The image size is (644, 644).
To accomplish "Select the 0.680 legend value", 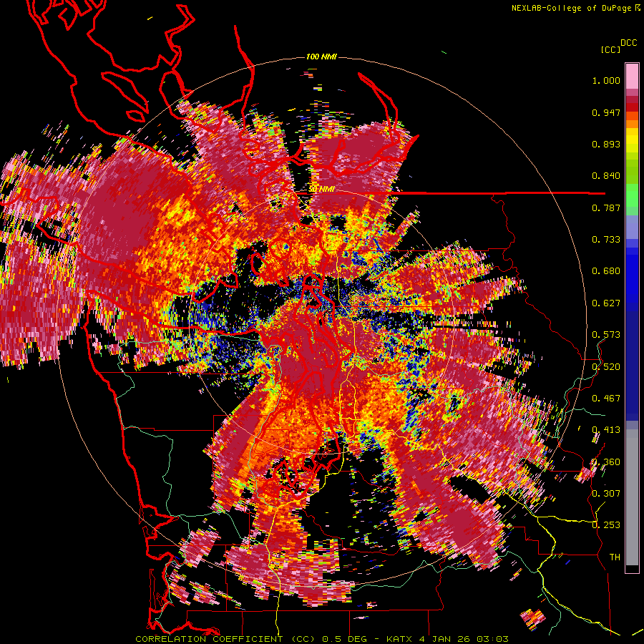I will click(x=606, y=271).
